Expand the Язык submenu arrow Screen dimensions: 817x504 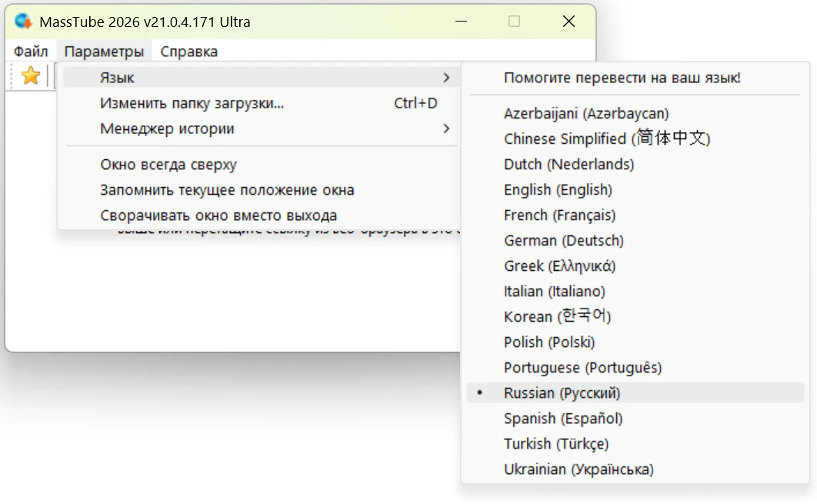(x=445, y=78)
